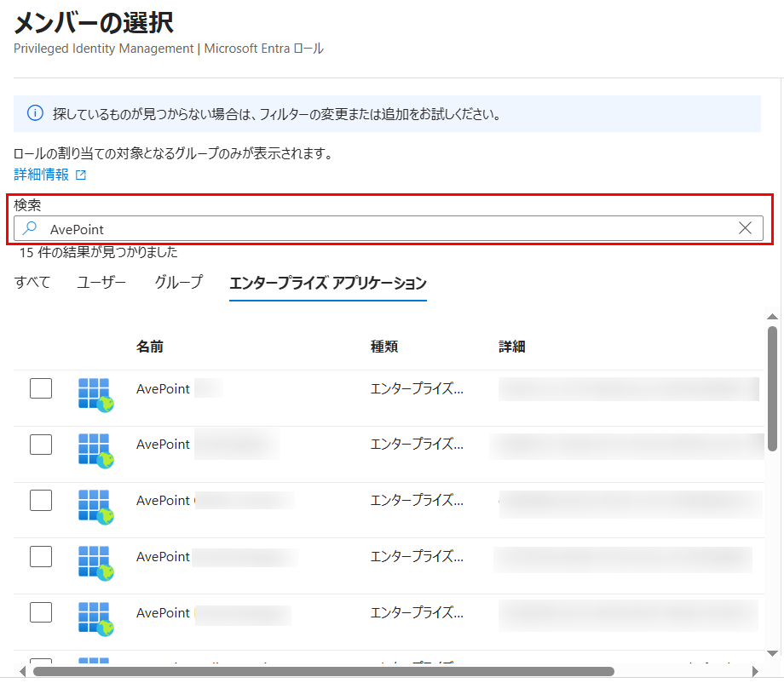This screenshot has height=683, width=784.
Task: Click the 名前 column header
Action: pos(149,347)
